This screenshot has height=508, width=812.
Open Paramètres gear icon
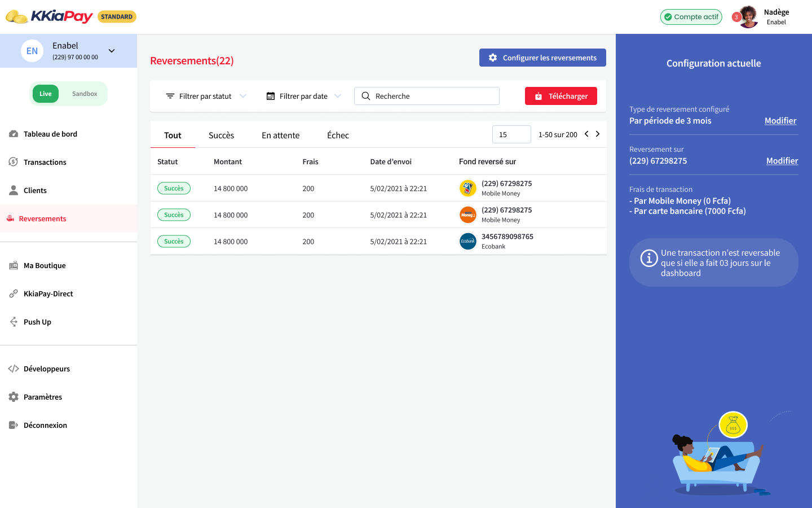(14, 397)
